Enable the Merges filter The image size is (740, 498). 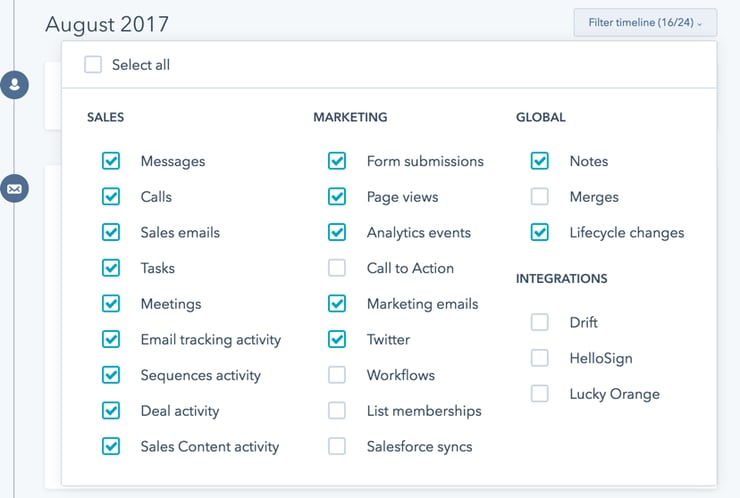coord(540,197)
